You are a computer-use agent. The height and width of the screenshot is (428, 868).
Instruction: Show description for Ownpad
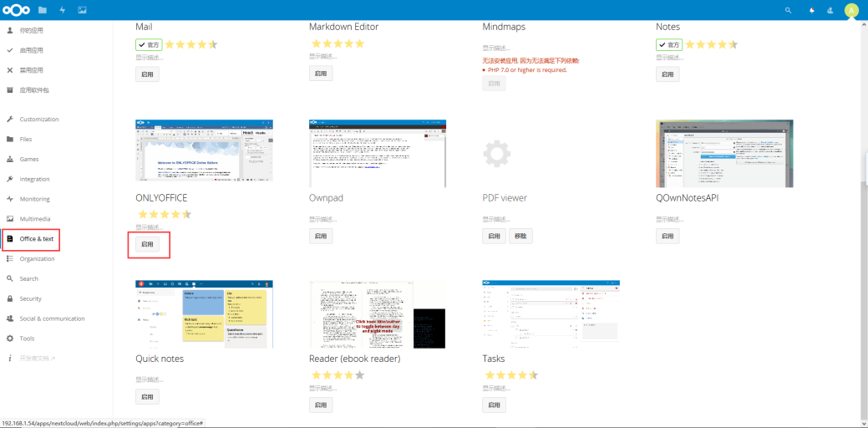[322, 219]
